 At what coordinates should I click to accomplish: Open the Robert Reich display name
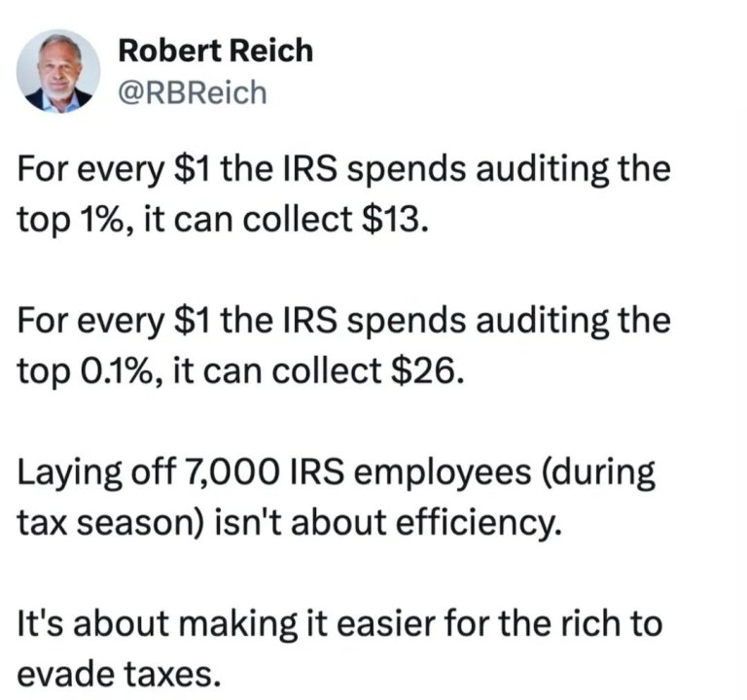(x=215, y=51)
